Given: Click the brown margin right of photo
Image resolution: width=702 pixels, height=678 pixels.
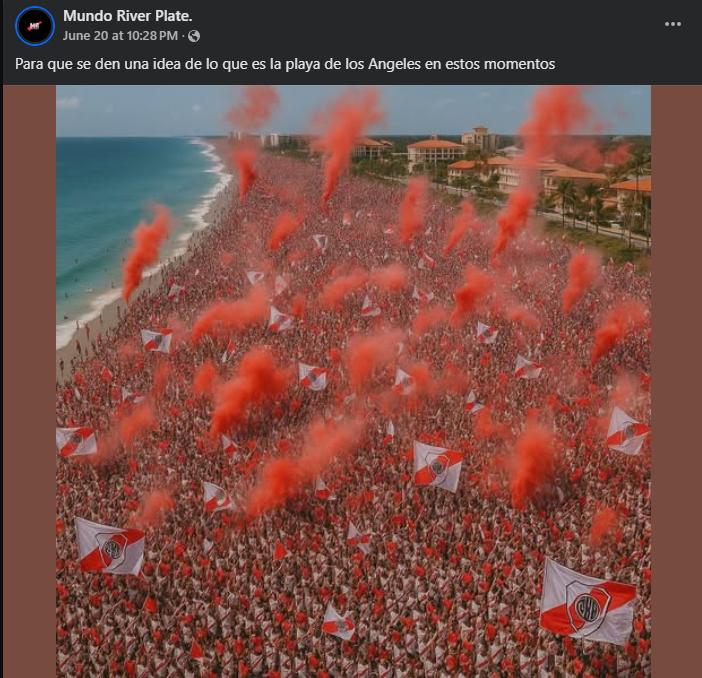Looking at the screenshot, I should (x=676, y=381).
